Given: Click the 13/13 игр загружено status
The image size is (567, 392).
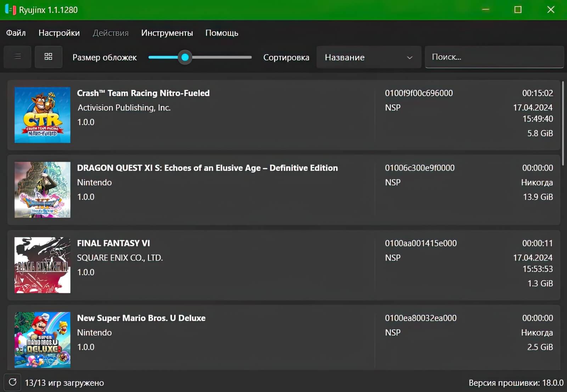Looking at the screenshot, I should pyautogui.click(x=64, y=383).
